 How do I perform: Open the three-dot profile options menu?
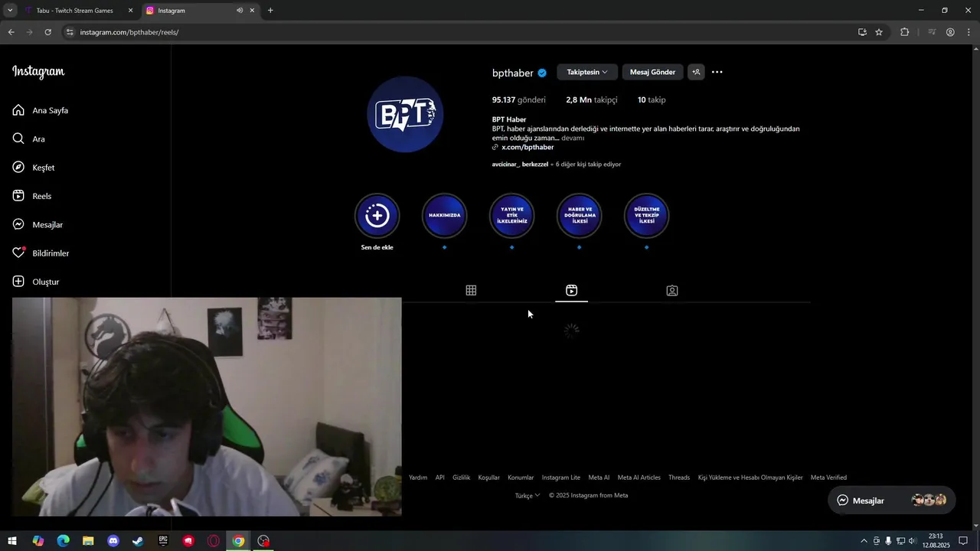pyautogui.click(x=717, y=72)
